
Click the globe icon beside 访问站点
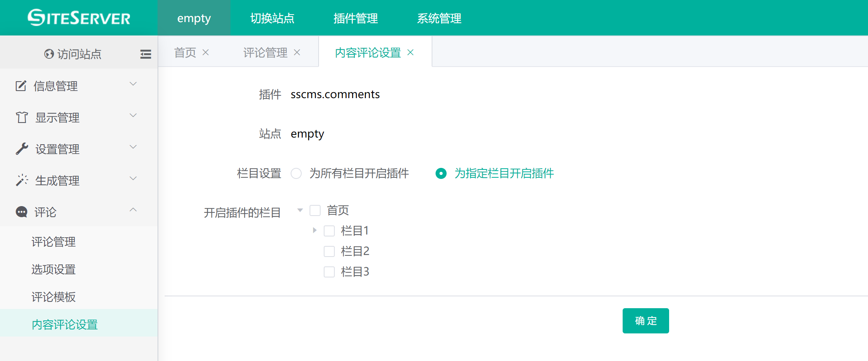coord(49,54)
